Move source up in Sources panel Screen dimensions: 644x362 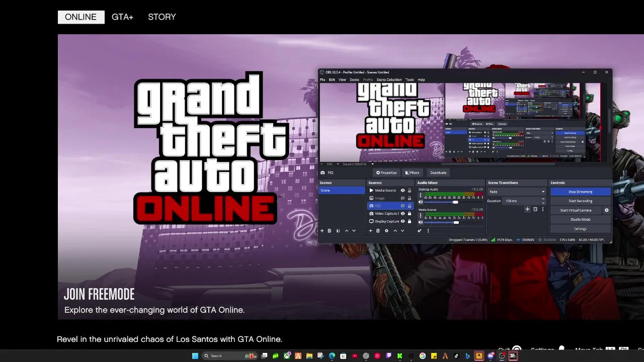[x=395, y=231]
